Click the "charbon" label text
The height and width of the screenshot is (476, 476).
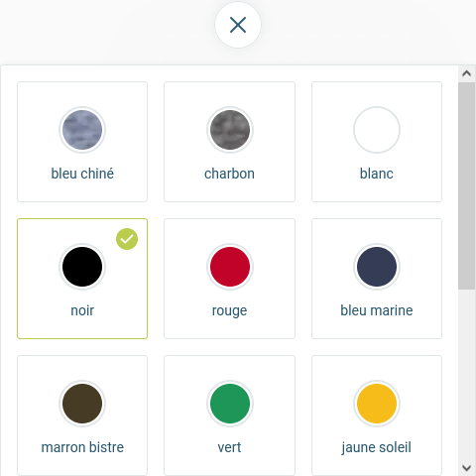click(229, 174)
